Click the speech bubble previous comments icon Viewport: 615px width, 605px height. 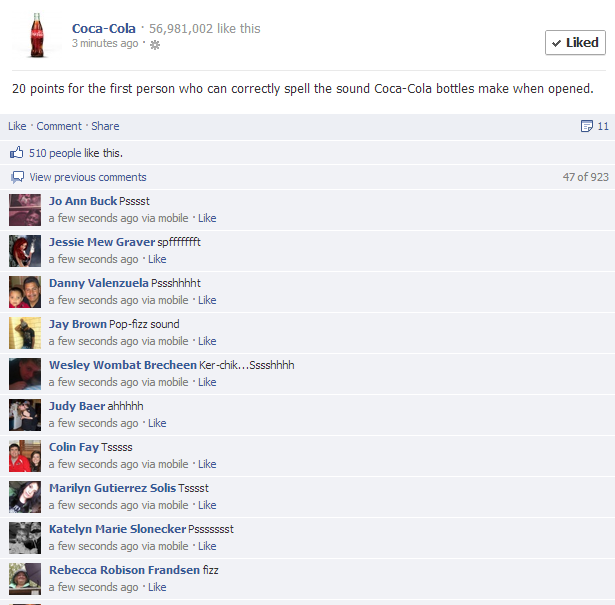click(x=17, y=177)
